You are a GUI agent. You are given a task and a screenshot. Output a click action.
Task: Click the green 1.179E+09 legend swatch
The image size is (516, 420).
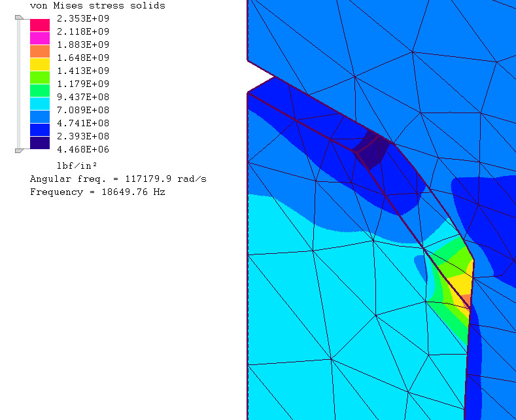point(40,90)
